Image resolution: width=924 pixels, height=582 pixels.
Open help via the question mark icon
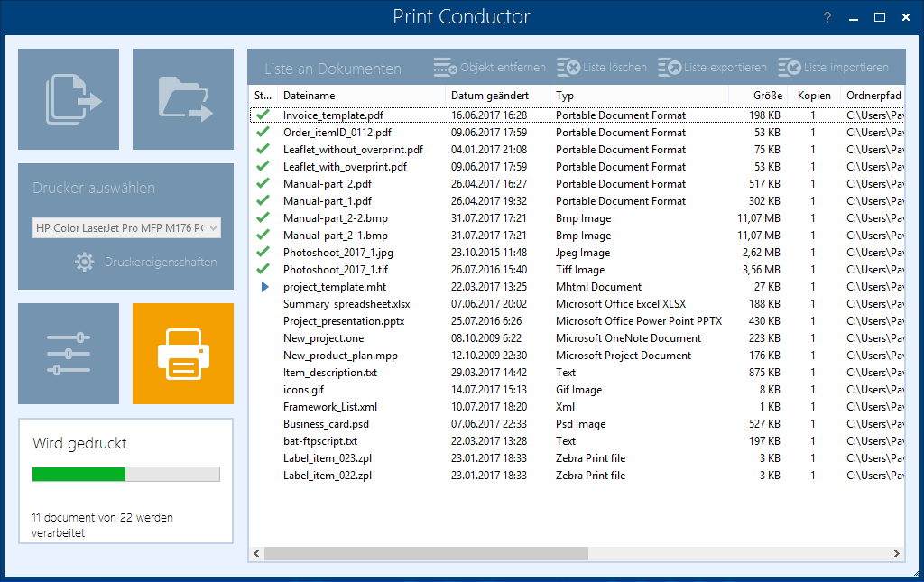coord(827,17)
